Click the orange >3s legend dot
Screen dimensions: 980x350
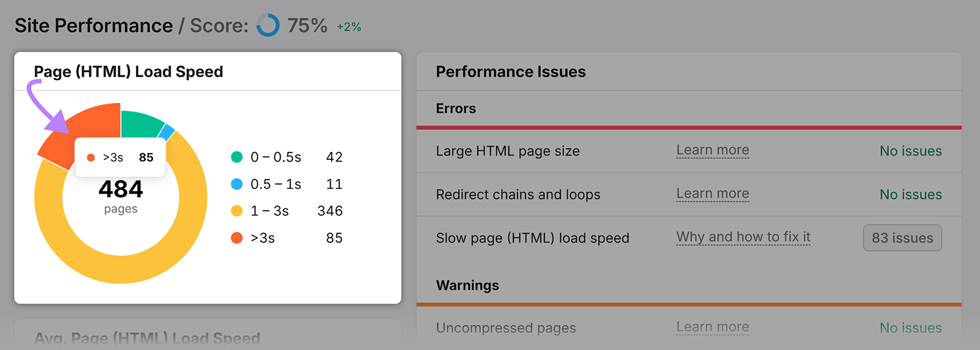coord(237,238)
